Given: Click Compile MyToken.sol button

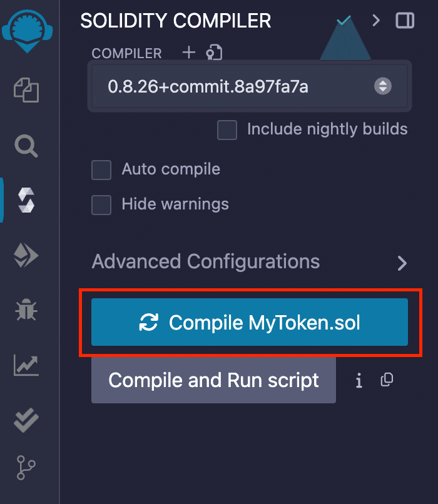Looking at the screenshot, I should pyautogui.click(x=250, y=322).
